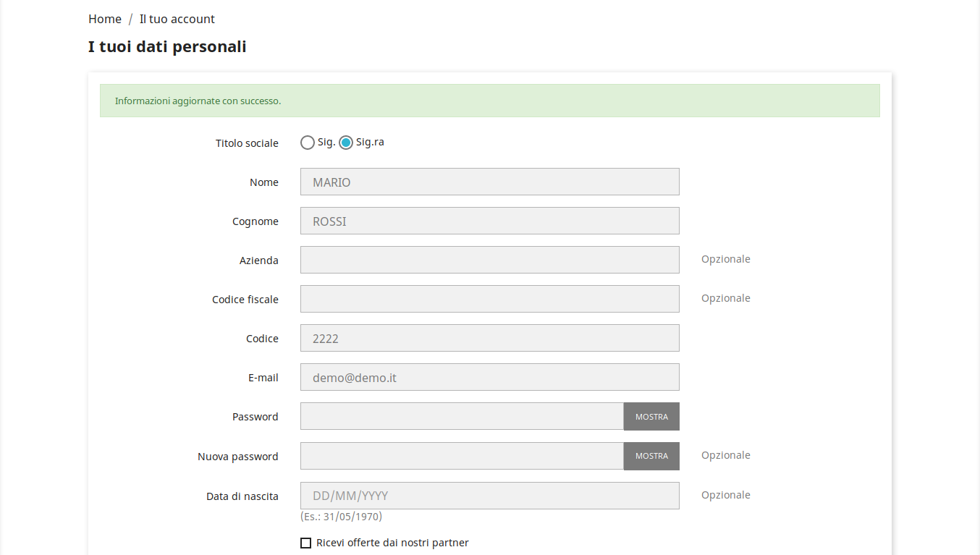The height and width of the screenshot is (555, 980).
Task: Focus the Nome field containing MARIO
Action: pos(490,182)
